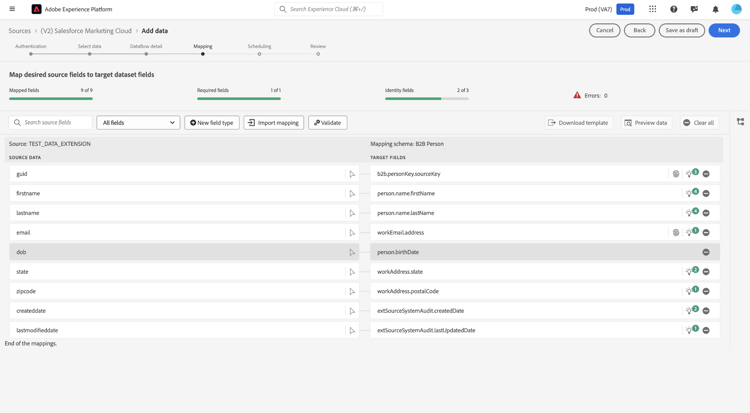Click Clear all mappings
The height and width of the screenshot is (413, 750).
699,123
